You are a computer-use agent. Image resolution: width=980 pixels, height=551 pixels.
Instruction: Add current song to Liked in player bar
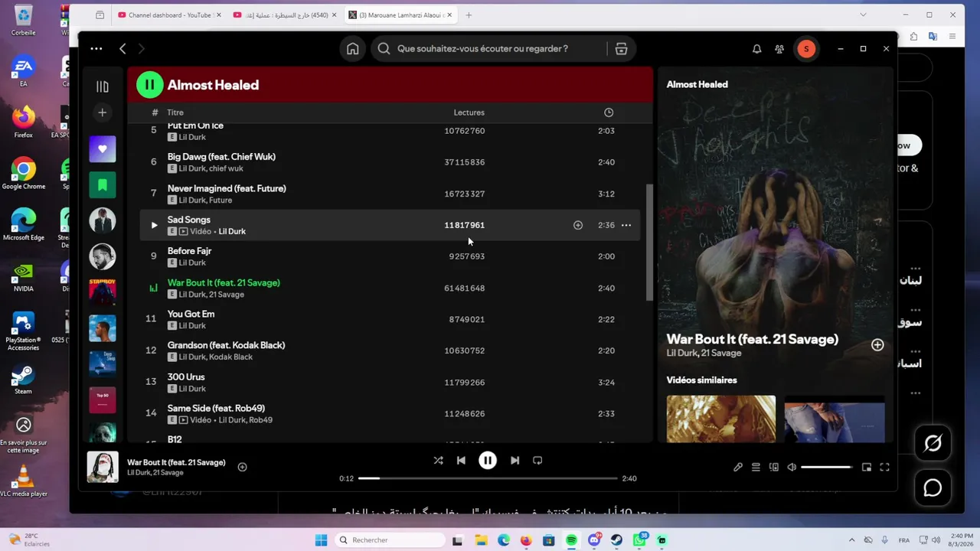(242, 467)
